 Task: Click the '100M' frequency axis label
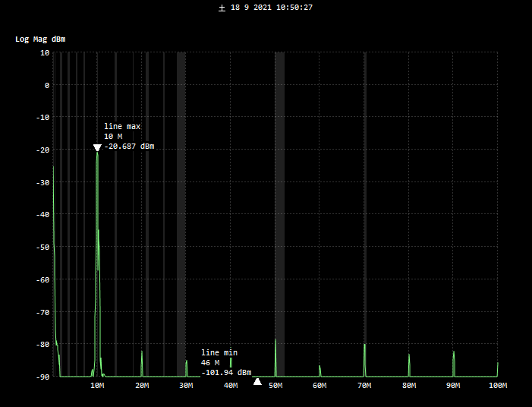pos(498,386)
